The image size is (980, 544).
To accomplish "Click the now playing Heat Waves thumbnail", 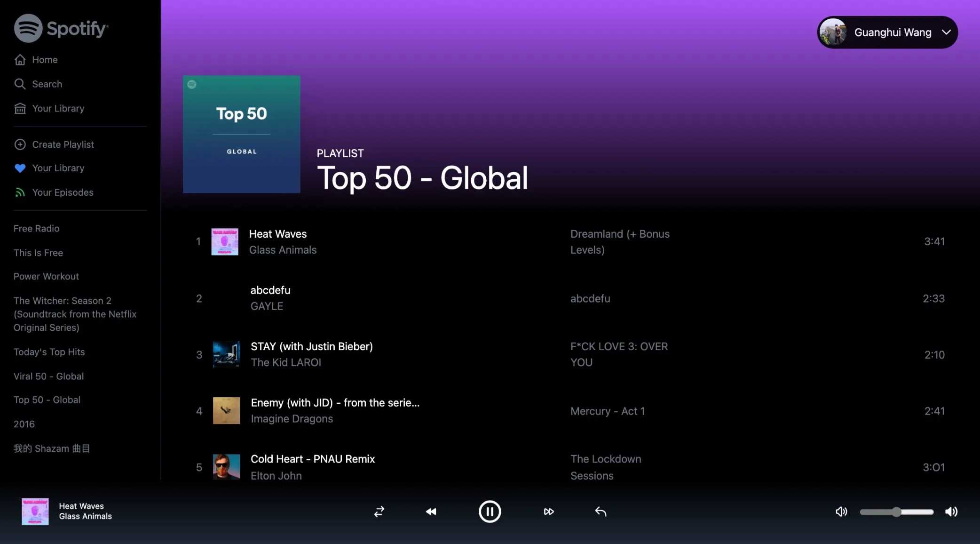I will (35, 512).
